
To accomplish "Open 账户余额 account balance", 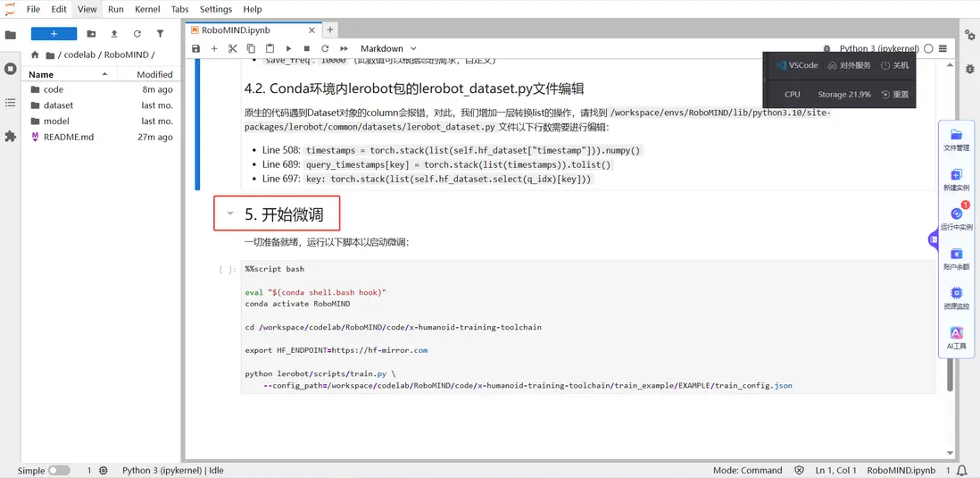I will tap(956, 259).
